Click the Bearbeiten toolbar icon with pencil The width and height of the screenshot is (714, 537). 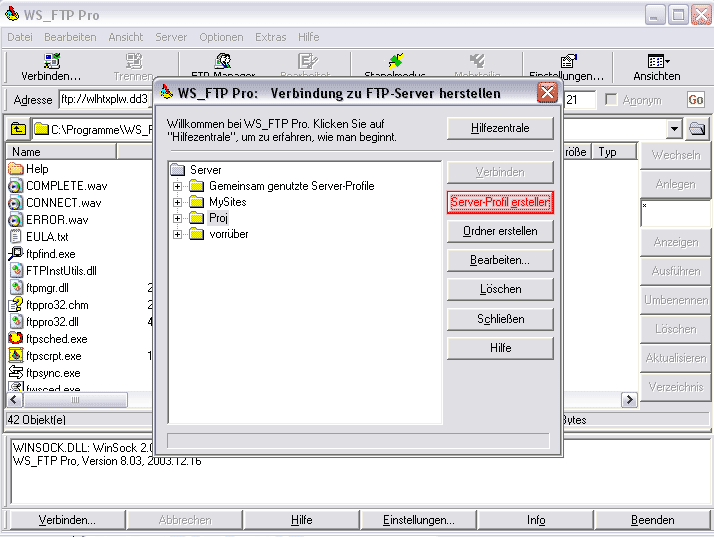[x=307, y=61]
